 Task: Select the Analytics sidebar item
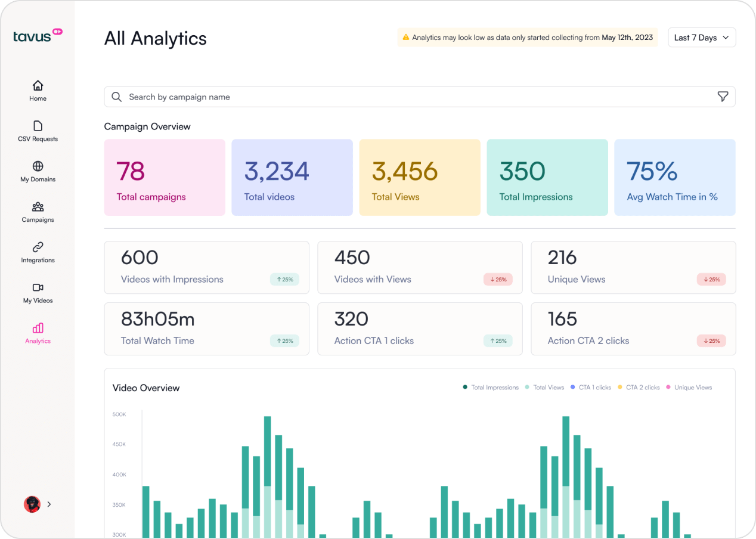pos(38,333)
